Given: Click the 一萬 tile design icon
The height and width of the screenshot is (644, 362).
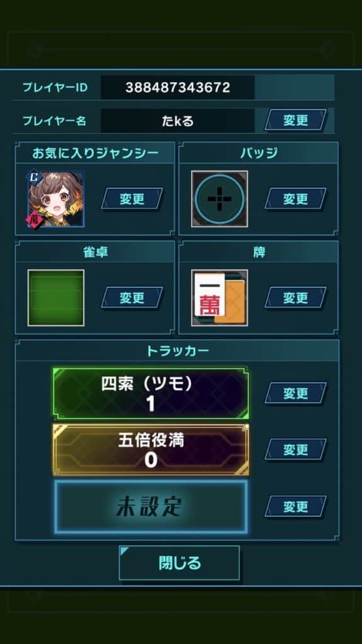Looking at the screenshot, I should (x=219, y=297).
